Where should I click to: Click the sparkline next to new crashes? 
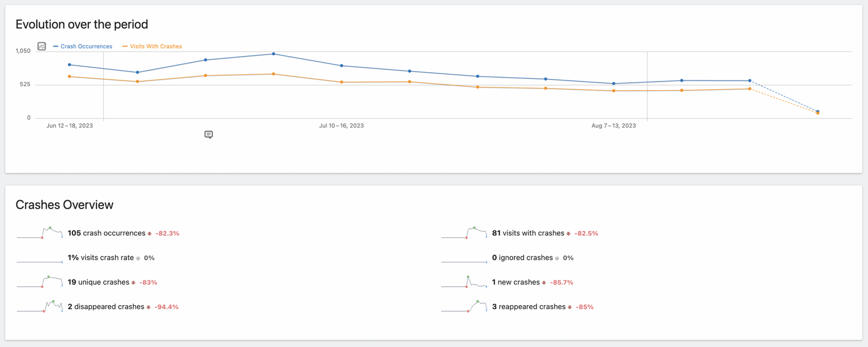464,282
